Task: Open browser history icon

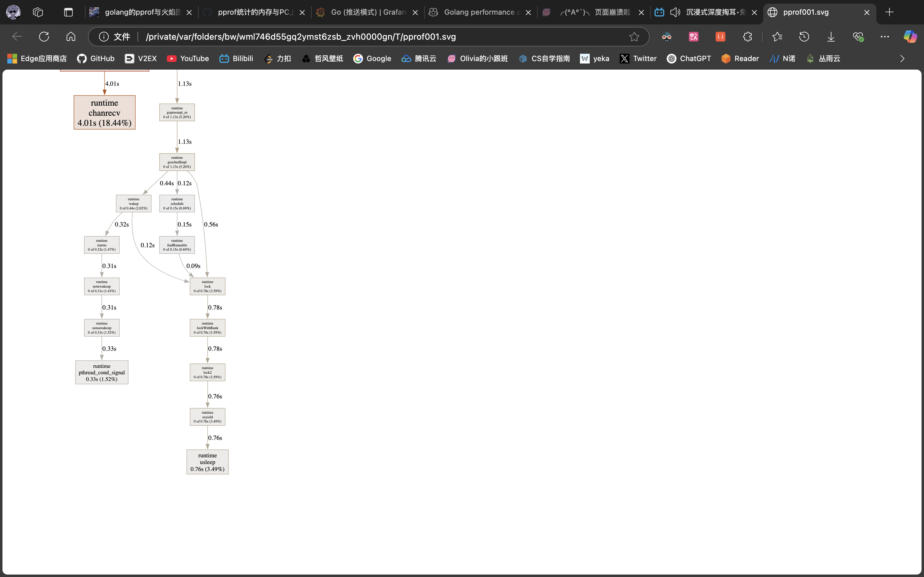Action: click(x=804, y=37)
